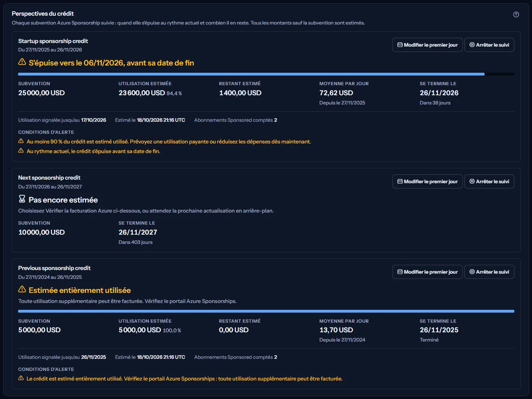Click the "Terminé" status text
This screenshot has height=399, width=532.
tap(429, 340)
